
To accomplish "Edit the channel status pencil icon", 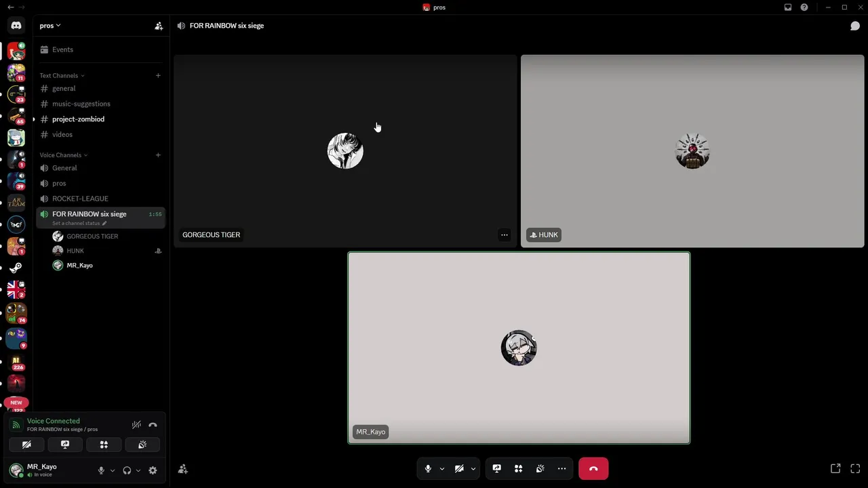I will tap(104, 223).
